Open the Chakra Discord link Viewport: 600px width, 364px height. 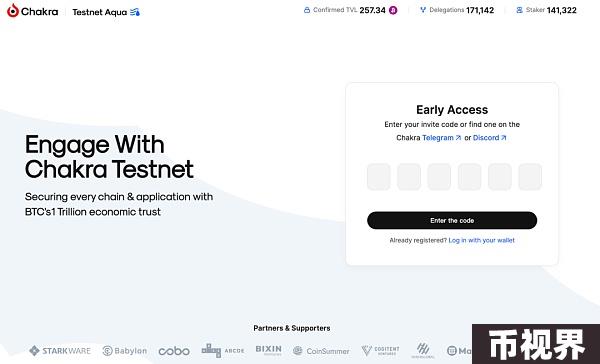coord(490,138)
